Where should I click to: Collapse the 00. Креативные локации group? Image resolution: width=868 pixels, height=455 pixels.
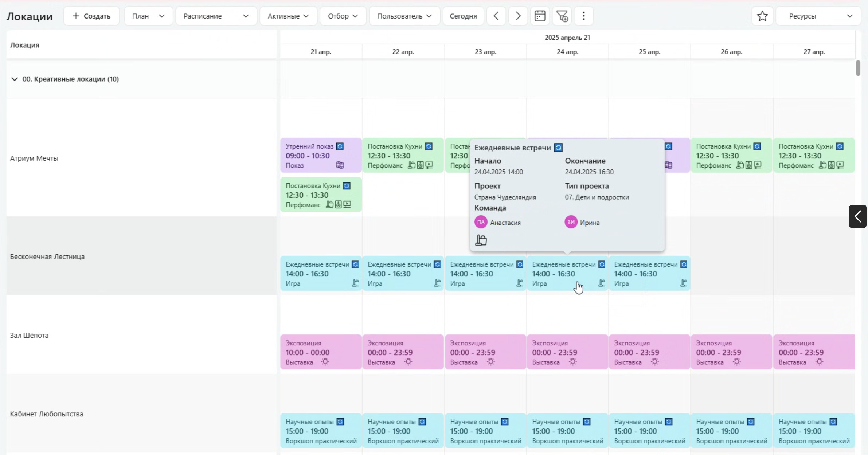[x=15, y=79]
